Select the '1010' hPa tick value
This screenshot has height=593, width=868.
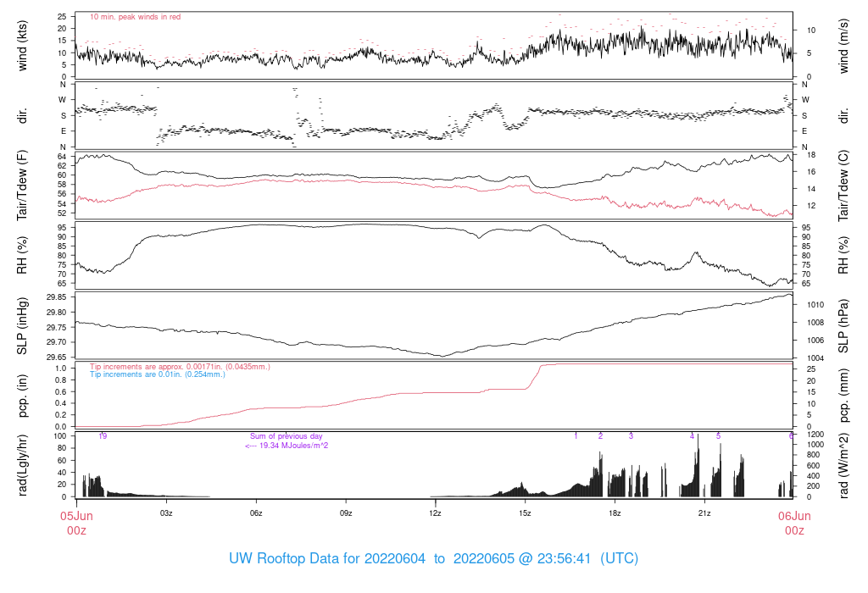815,305
